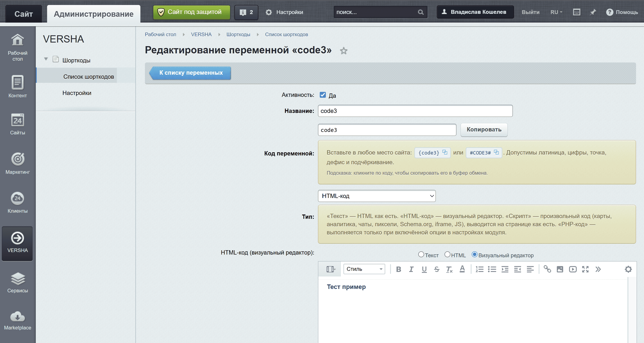Insert a video in the editor
This screenshot has height=343, width=644.
572,269
